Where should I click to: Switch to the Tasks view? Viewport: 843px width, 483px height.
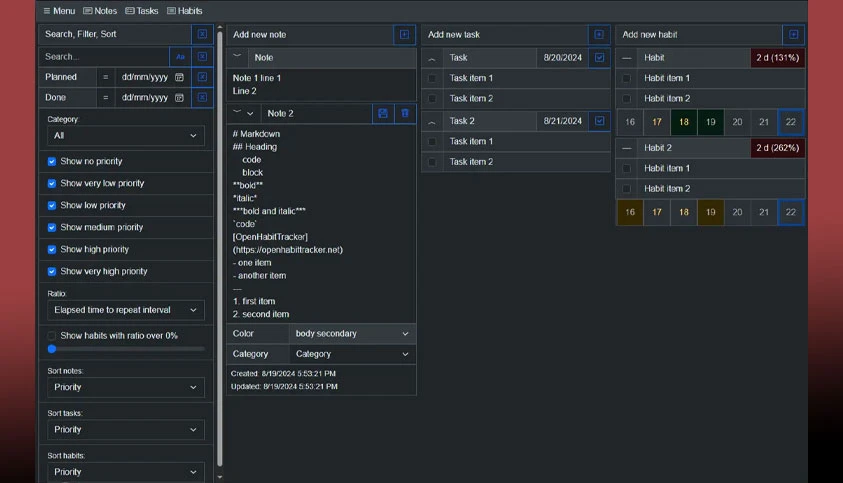click(142, 11)
